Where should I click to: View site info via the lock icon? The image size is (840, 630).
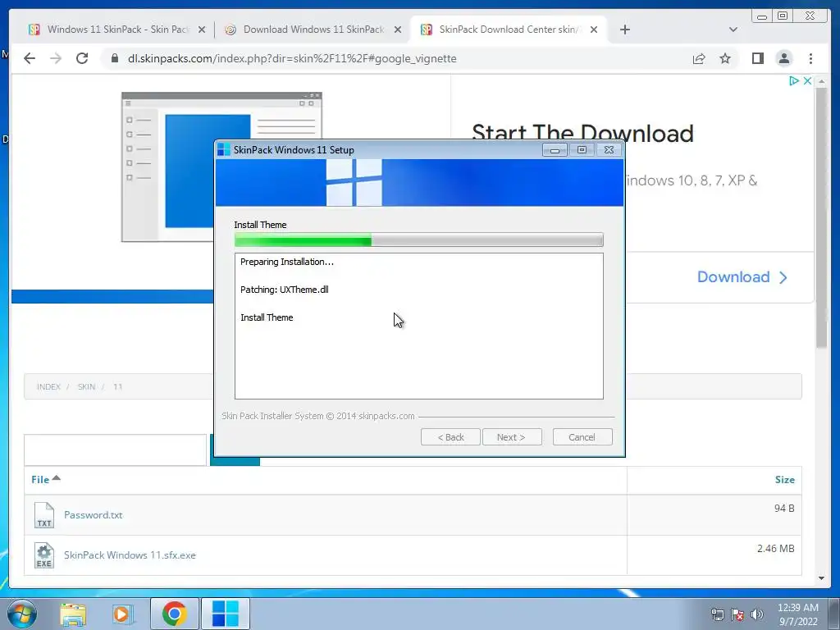115,58
